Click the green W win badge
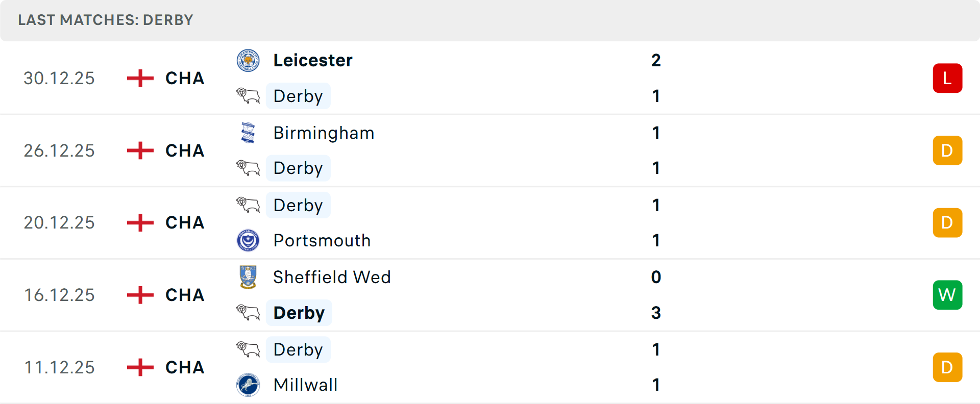Screen dimensions: 980x404 pyautogui.click(x=947, y=295)
